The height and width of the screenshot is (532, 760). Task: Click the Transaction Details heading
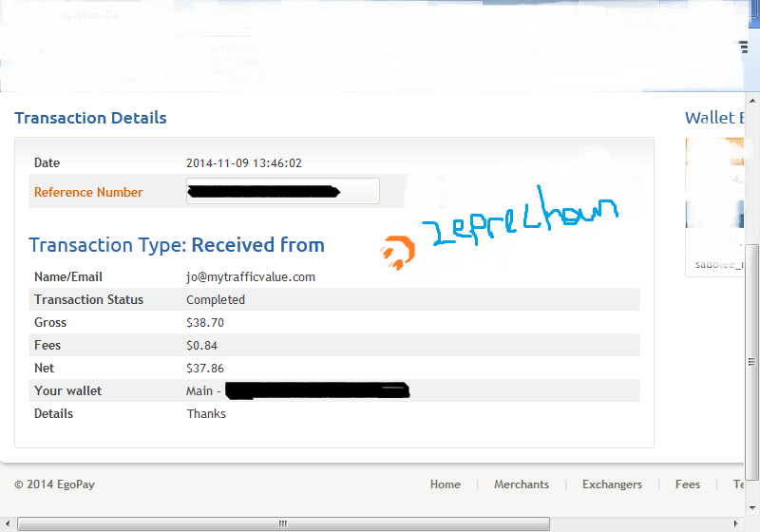tap(90, 118)
